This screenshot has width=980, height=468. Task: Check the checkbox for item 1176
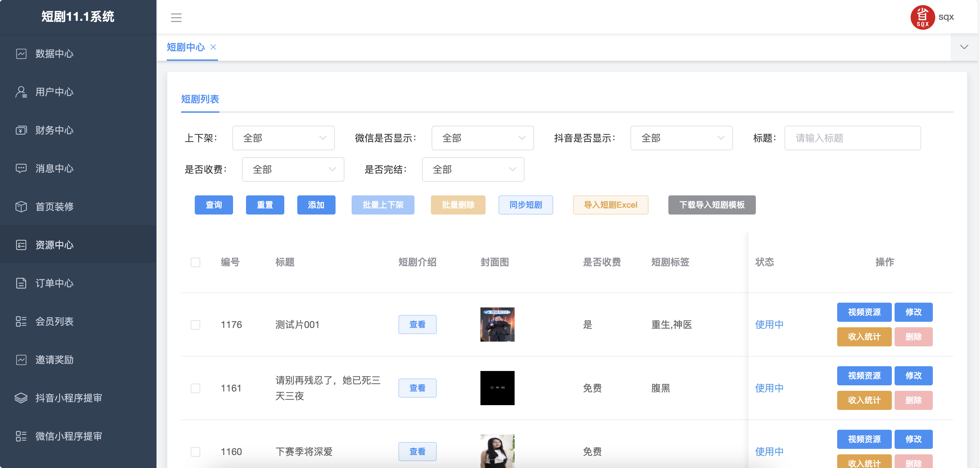point(195,324)
